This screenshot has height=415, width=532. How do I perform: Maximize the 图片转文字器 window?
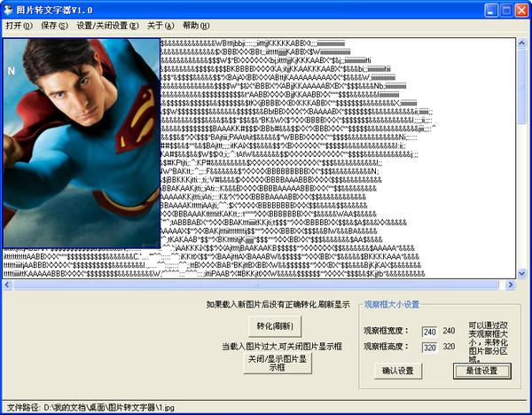[506, 10]
